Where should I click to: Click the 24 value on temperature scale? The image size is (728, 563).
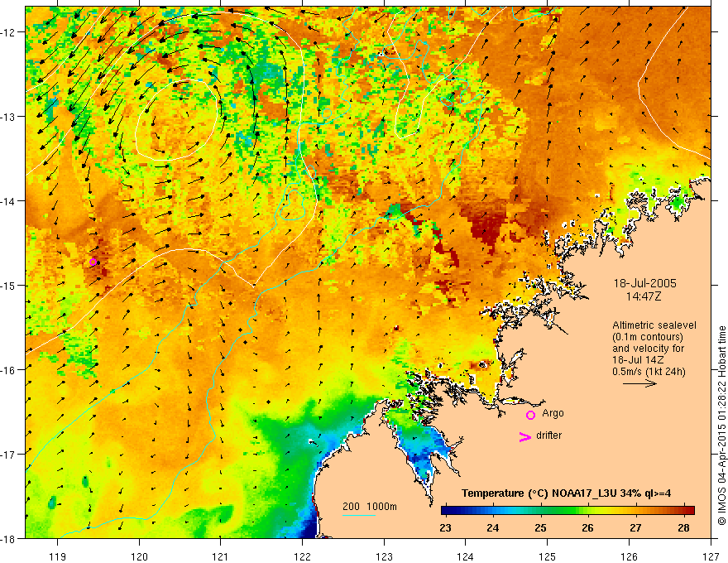point(493,527)
